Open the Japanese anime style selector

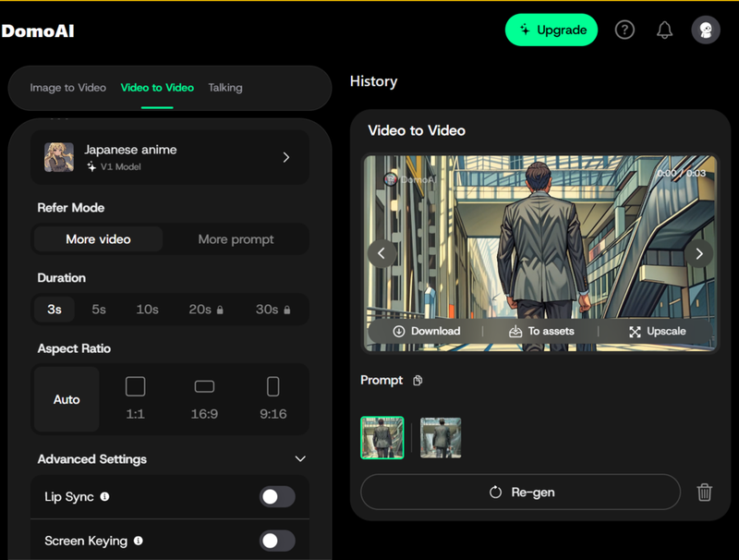click(x=170, y=157)
